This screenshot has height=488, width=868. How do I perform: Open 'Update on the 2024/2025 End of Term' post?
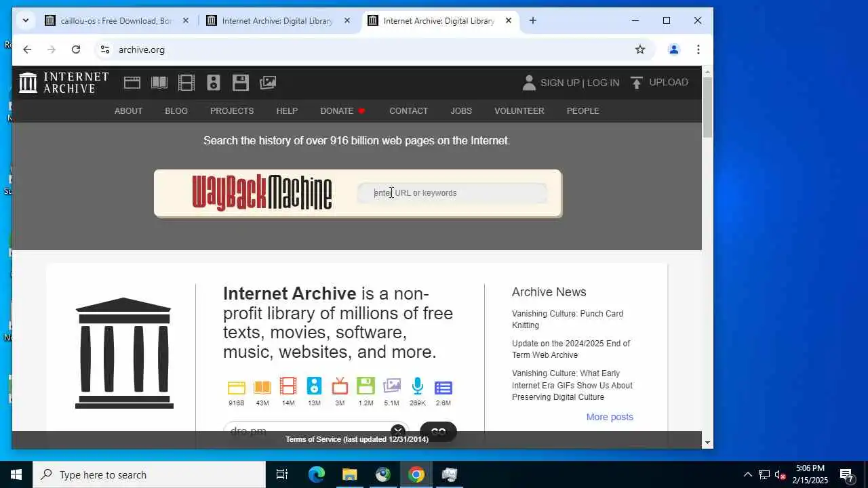point(571,349)
